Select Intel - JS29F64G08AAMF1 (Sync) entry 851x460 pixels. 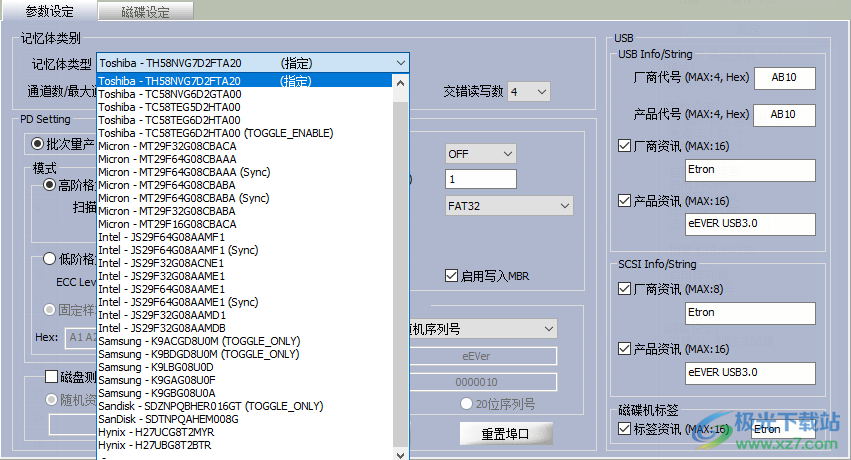point(244,250)
